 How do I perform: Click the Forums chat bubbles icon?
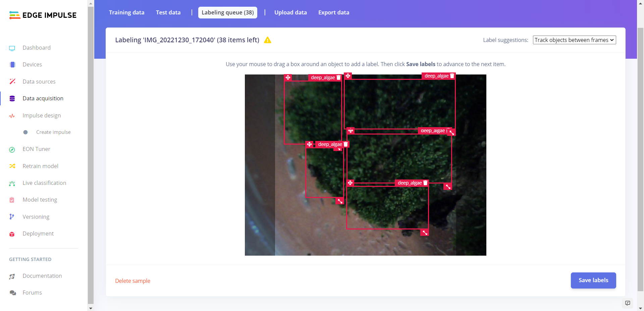pos(13,293)
